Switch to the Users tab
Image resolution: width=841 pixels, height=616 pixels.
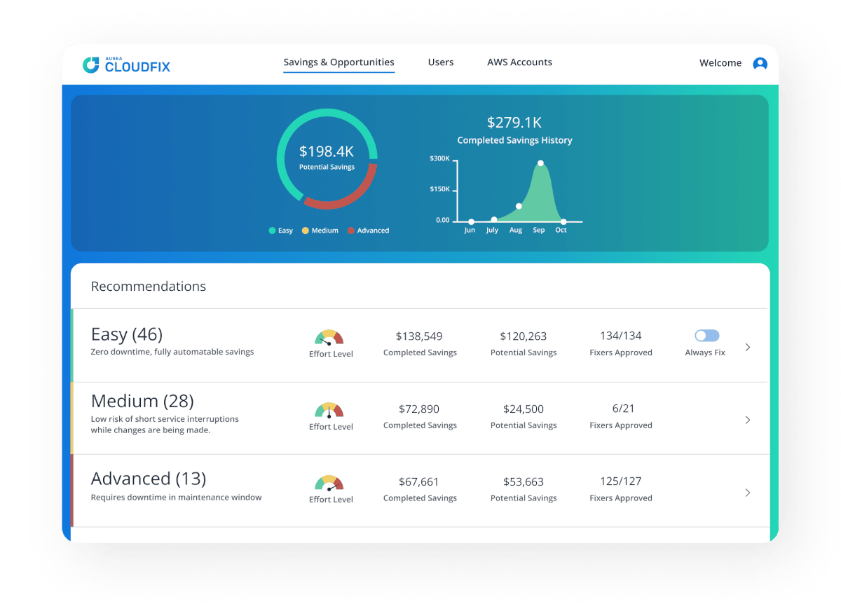(441, 62)
